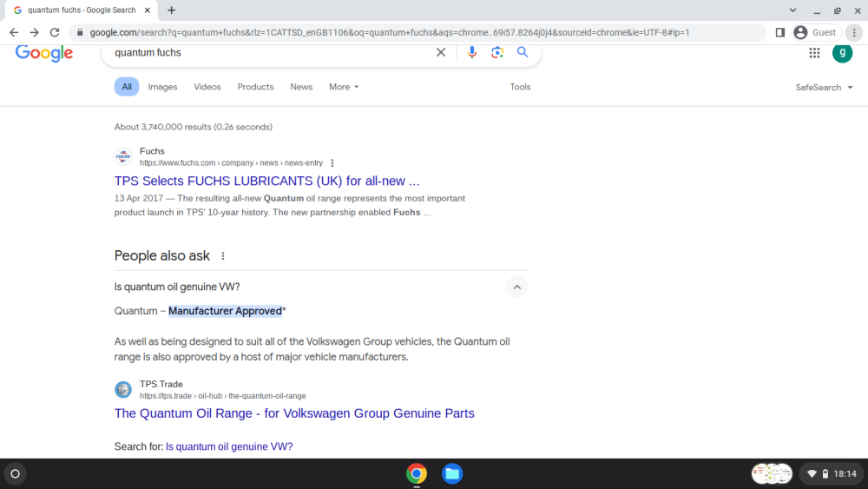This screenshot has height=489, width=868.
Task: Click the results count text
Action: [x=194, y=127]
